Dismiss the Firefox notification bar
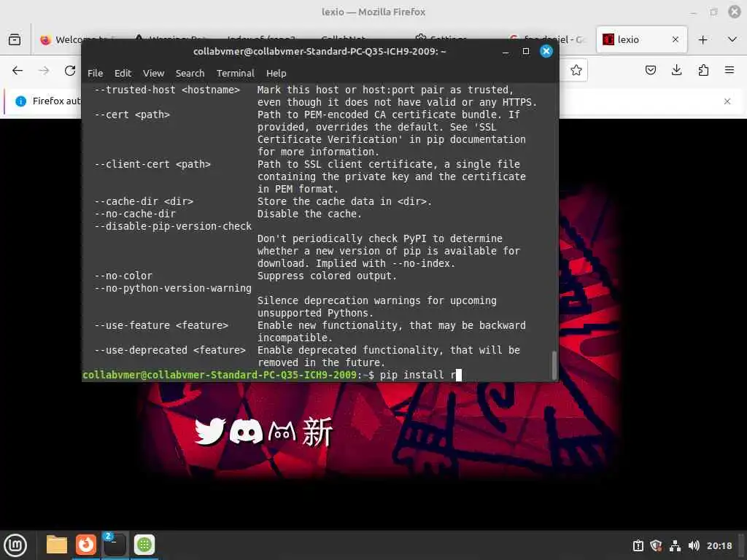Screen dimensions: 747x560 (727, 101)
